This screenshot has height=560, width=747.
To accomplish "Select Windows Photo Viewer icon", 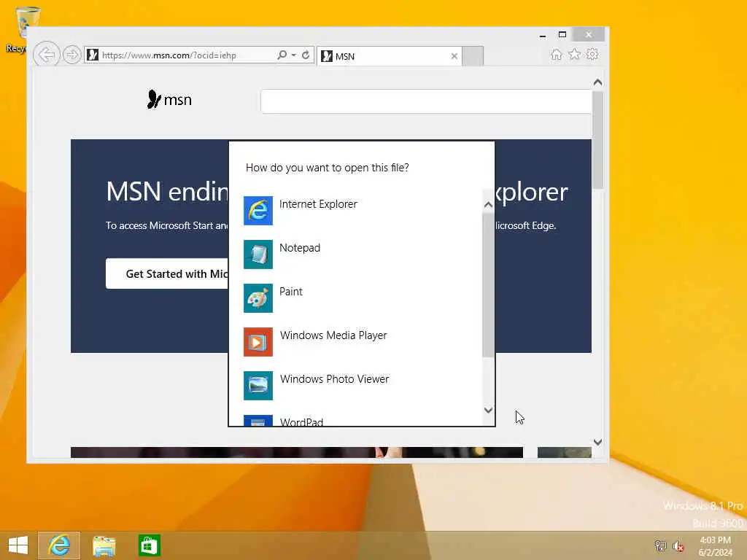I will click(258, 386).
